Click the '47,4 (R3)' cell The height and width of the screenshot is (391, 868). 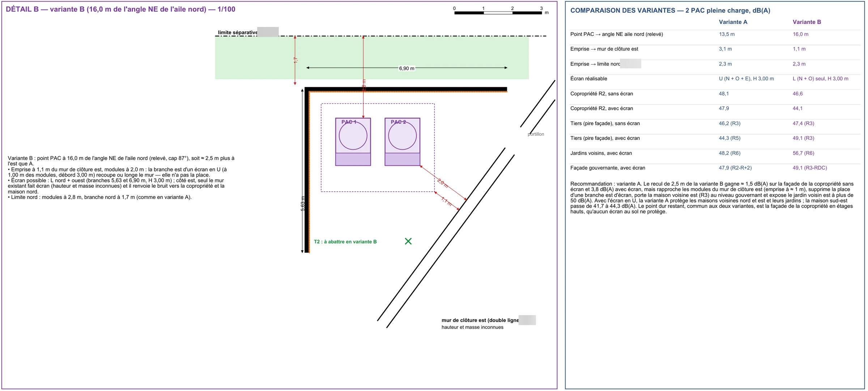[803, 123]
